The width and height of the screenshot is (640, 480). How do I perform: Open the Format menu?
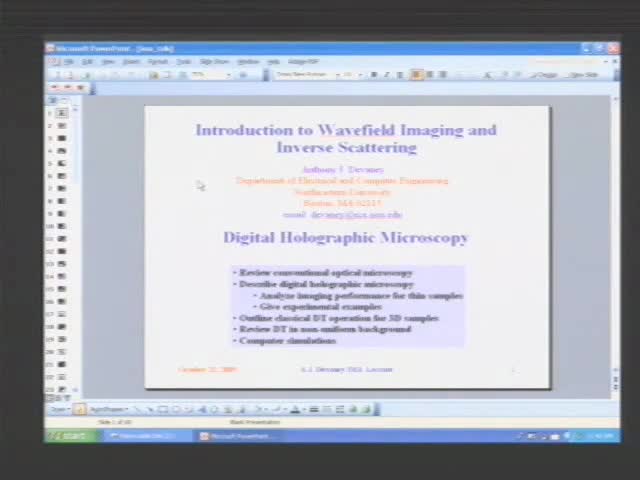(158, 62)
